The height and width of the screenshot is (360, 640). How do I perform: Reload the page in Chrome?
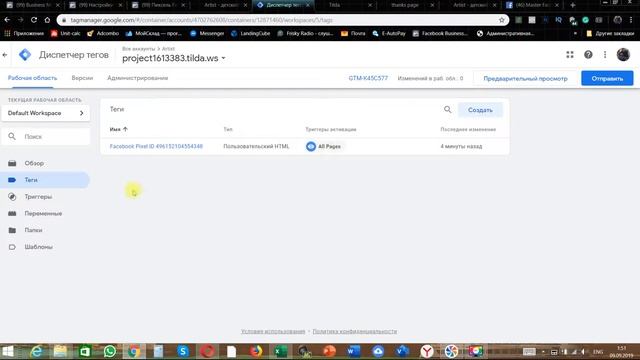(x=34, y=20)
